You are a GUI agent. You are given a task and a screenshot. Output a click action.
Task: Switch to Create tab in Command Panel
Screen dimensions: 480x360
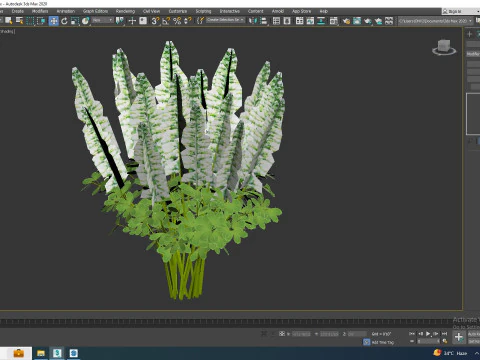point(469,34)
